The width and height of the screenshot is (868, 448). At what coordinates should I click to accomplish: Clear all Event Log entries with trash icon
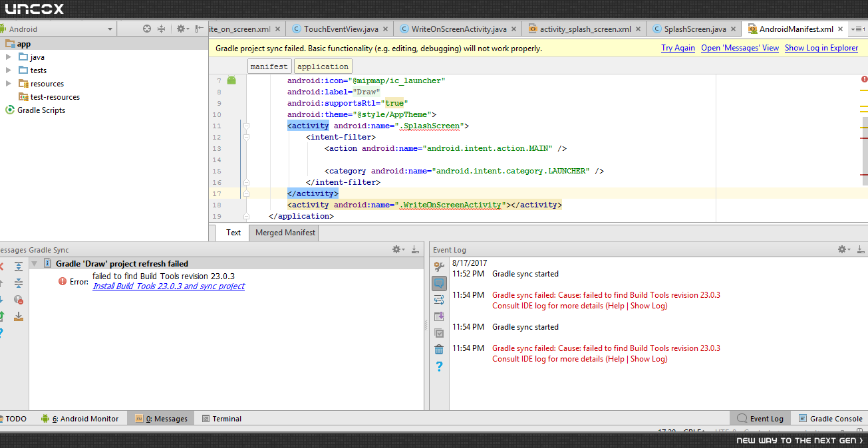(x=439, y=350)
